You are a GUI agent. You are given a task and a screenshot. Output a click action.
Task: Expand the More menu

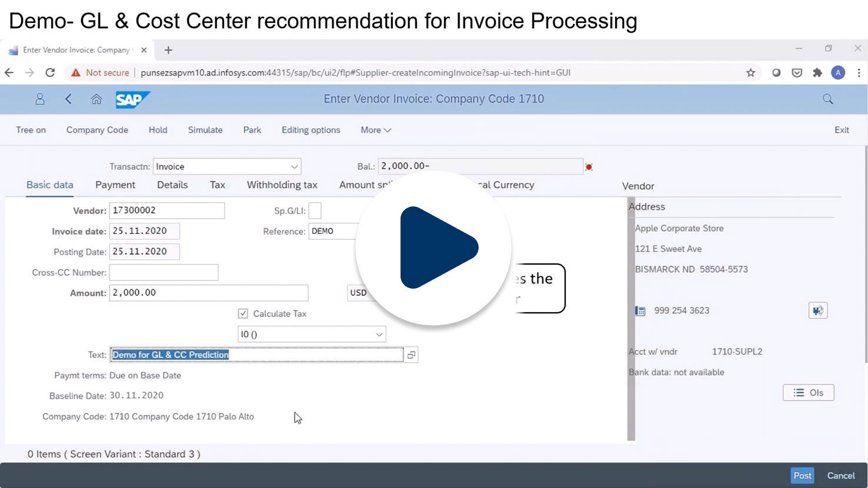376,130
